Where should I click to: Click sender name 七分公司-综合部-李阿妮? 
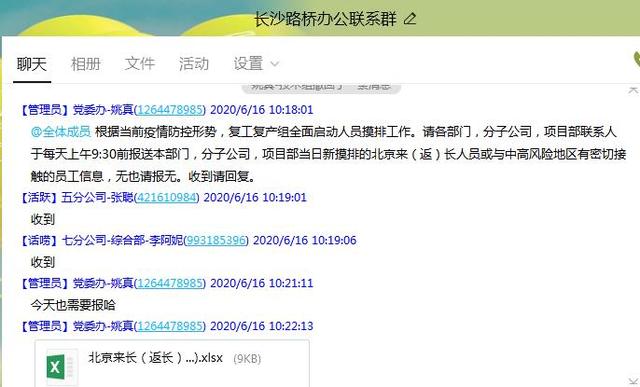[122, 240]
